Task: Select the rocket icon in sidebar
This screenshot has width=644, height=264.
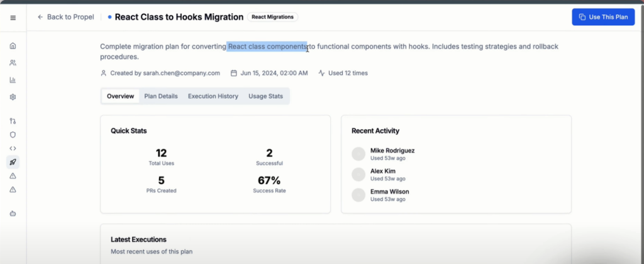Action: click(13, 162)
